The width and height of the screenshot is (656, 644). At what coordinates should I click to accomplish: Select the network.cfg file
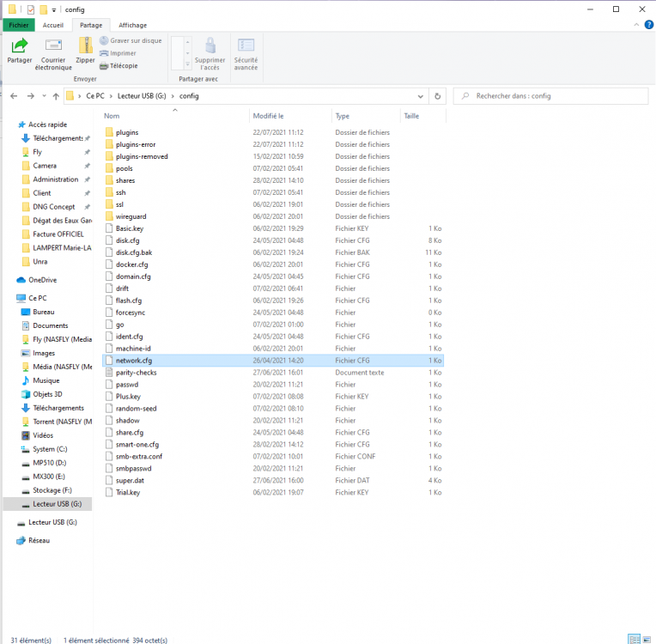click(273, 361)
